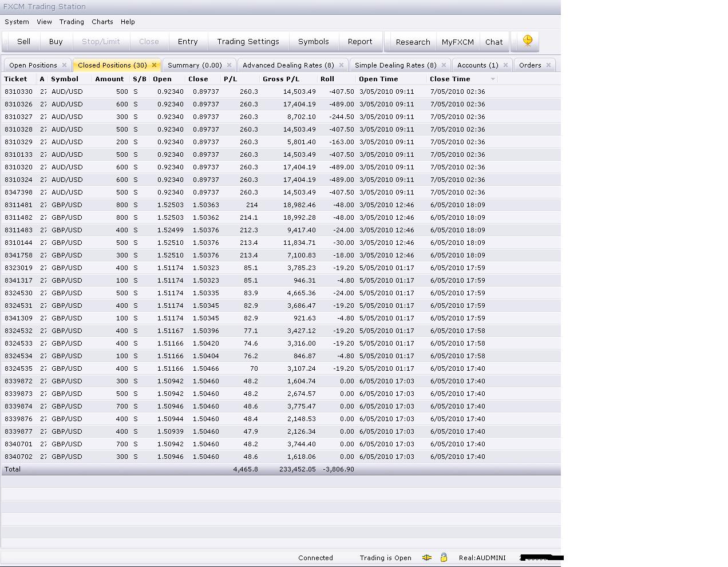Select ticket 8311481 row
The image size is (728, 567).
(x=280, y=205)
